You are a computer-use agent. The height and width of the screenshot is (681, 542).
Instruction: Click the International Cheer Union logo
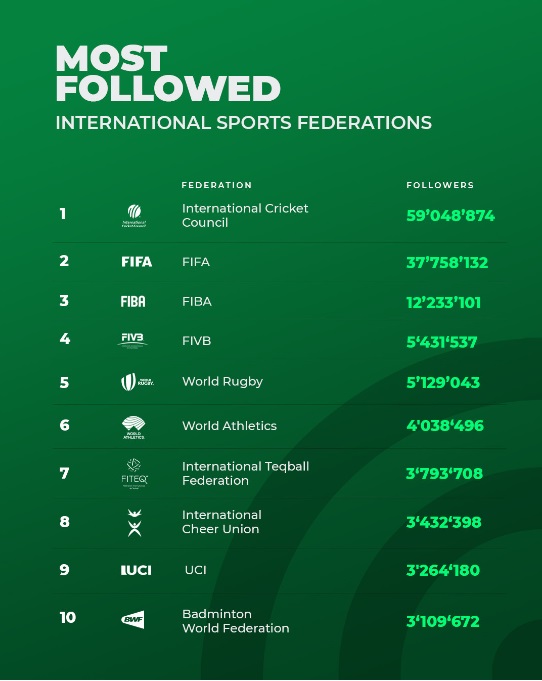click(x=135, y=523)
